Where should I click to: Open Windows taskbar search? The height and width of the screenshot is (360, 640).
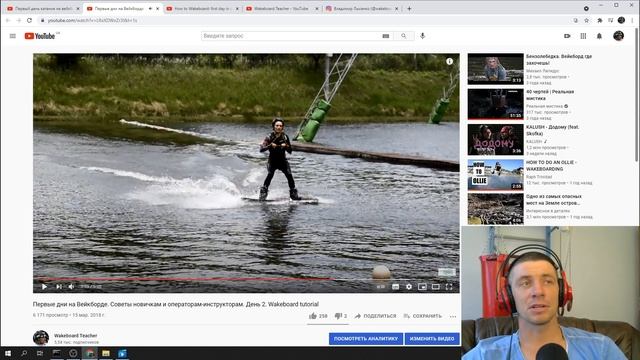(x=24, y=353)
